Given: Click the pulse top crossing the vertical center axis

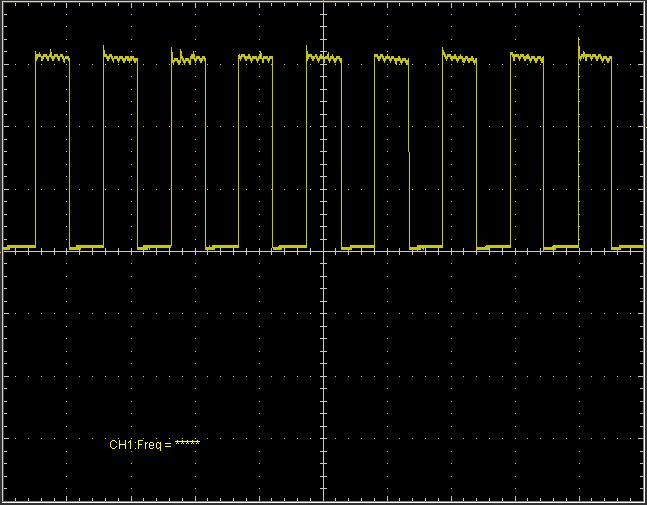Looking at the screenshot, I should coord(323,58).
